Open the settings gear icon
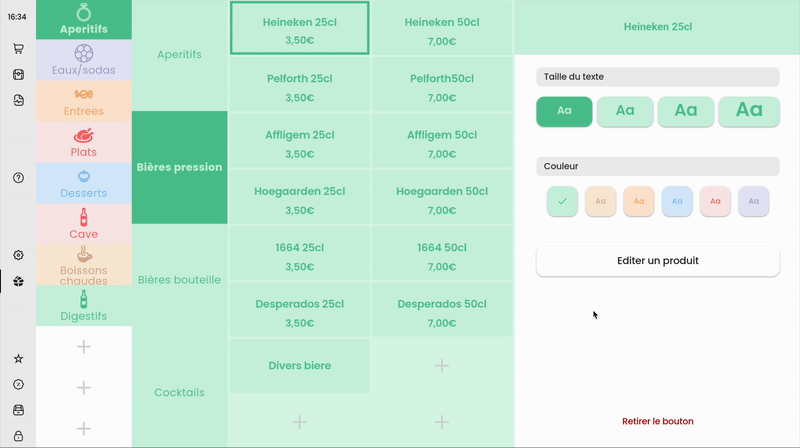The image size is (800, 448). coord(18,255)
